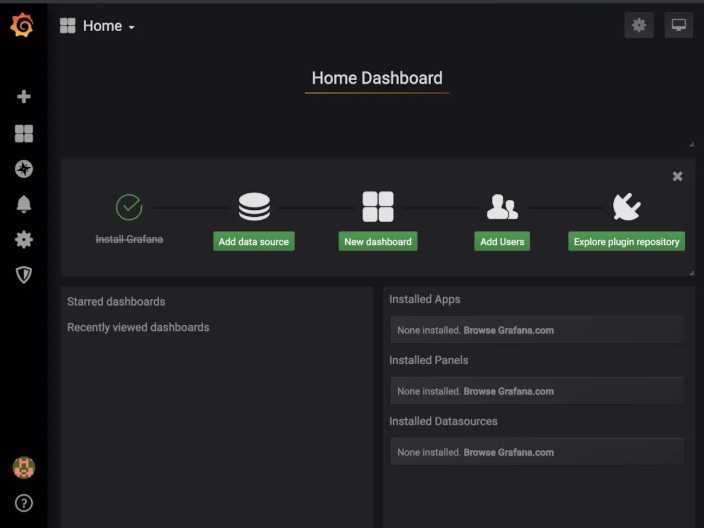Click the New dashboard button

pyautogui.click(x=378, y=242)
